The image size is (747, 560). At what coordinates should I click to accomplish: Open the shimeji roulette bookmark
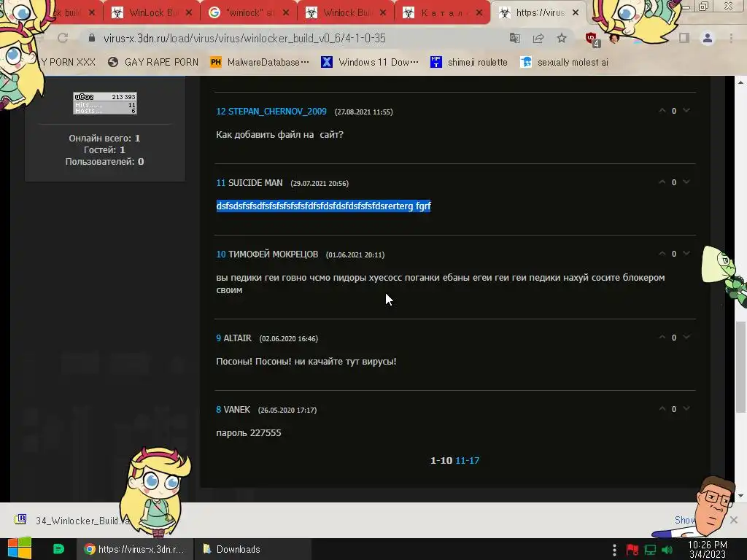(469, 62)
